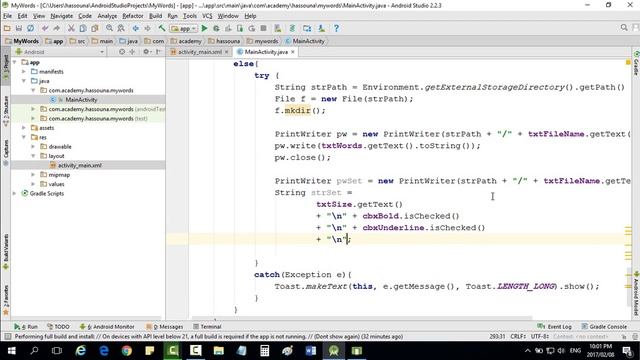Expand the drawable folder node
Image resolution: width=640 pixels, height=360 pixels.
(x=33, y=147)
